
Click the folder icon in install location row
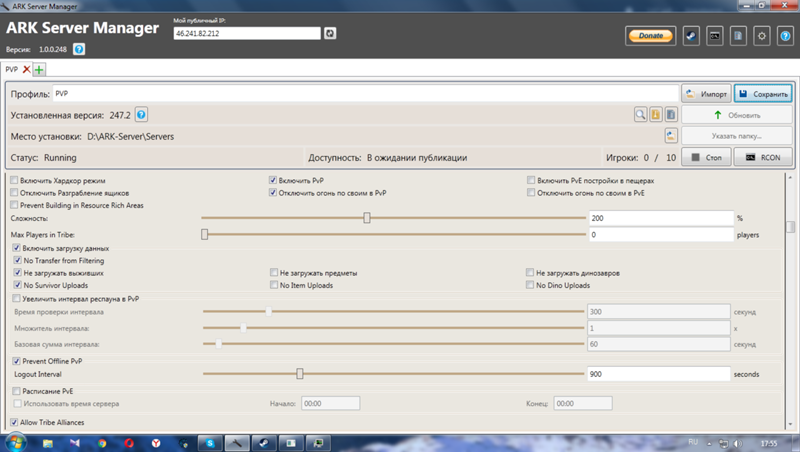[671, 136]
